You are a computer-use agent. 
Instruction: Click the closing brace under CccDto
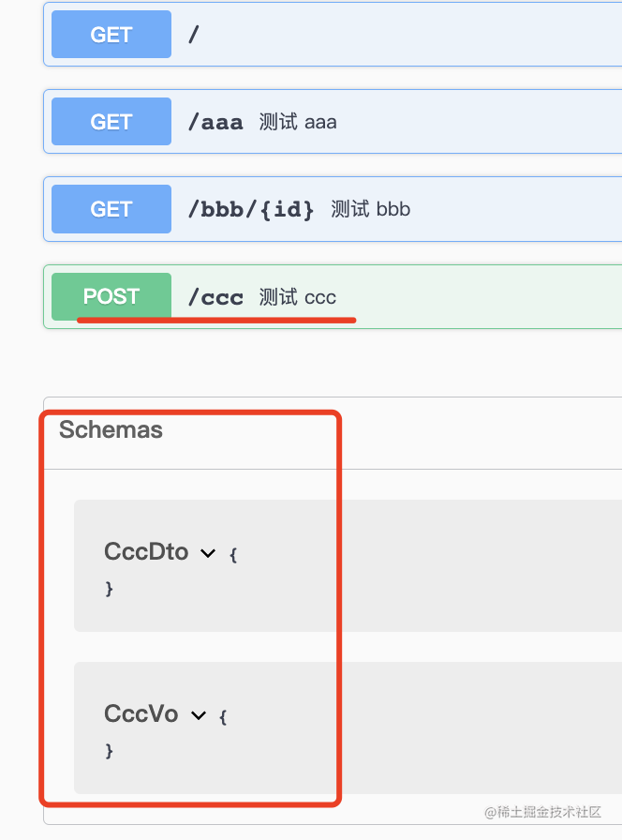(x=109, y=589)
